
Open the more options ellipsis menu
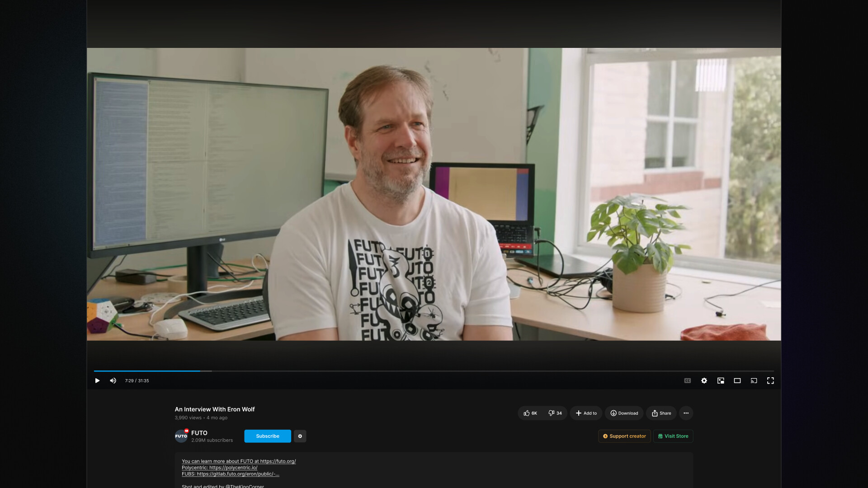(x=686, y=413)
